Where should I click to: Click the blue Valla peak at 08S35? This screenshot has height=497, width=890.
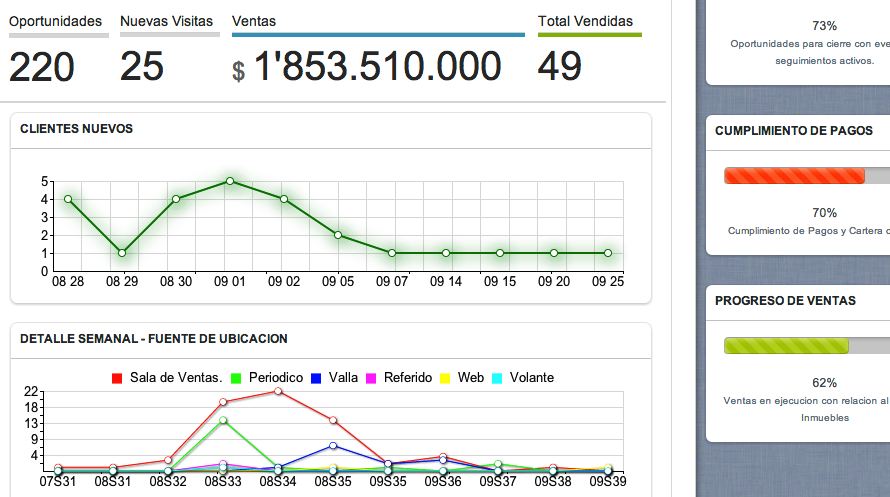333,445
